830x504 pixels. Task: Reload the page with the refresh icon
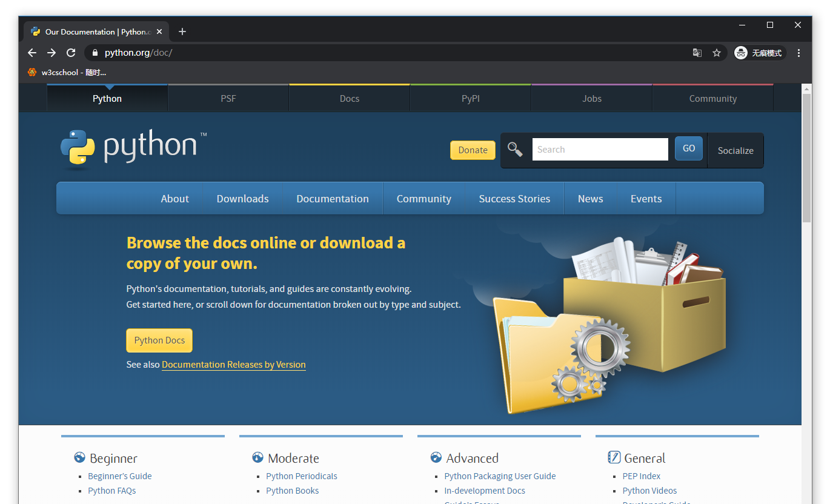click(71, 53)
